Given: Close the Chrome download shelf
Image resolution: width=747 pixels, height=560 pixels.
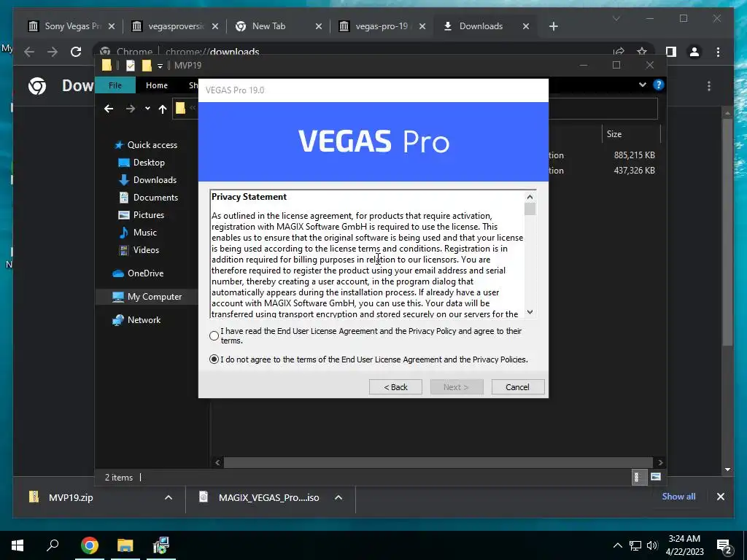Looking at the screenshot, I should coord(720,497).
